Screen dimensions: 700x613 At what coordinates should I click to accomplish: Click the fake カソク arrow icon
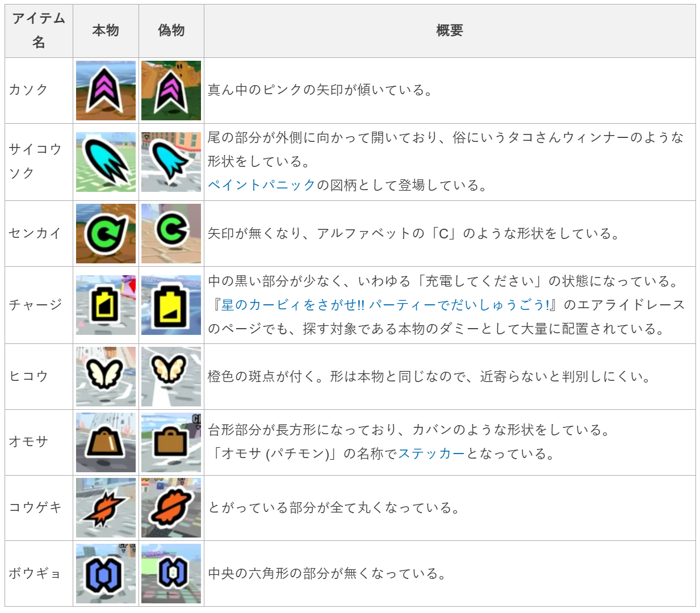(171, 90)
